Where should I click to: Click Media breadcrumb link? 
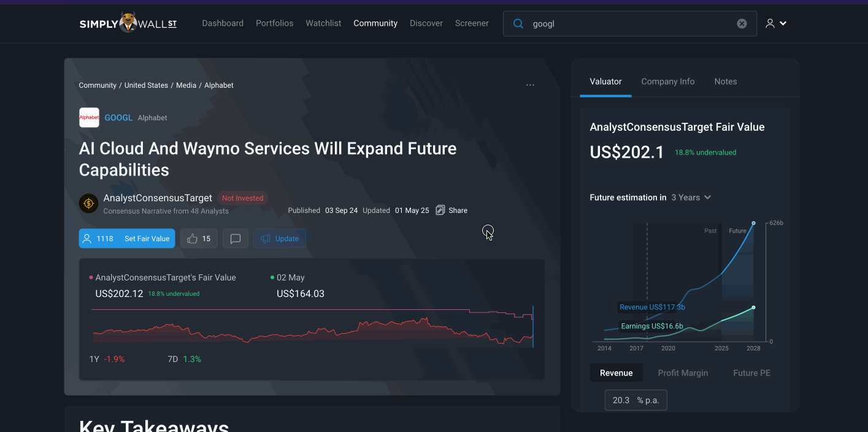(186, 85)
